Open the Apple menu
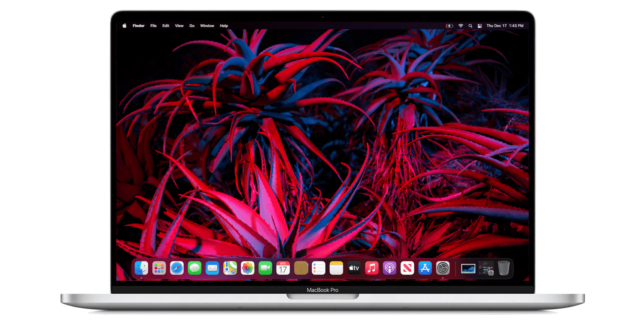Screen dimensions: 644x322 pyautogui.click(x=125, y=26)
